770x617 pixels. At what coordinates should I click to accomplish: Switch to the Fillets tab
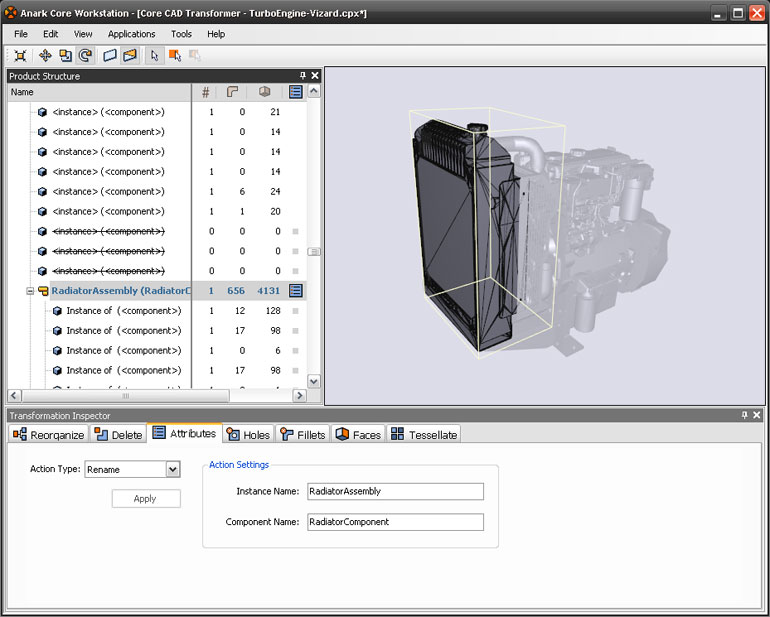[x=302, y=435]
